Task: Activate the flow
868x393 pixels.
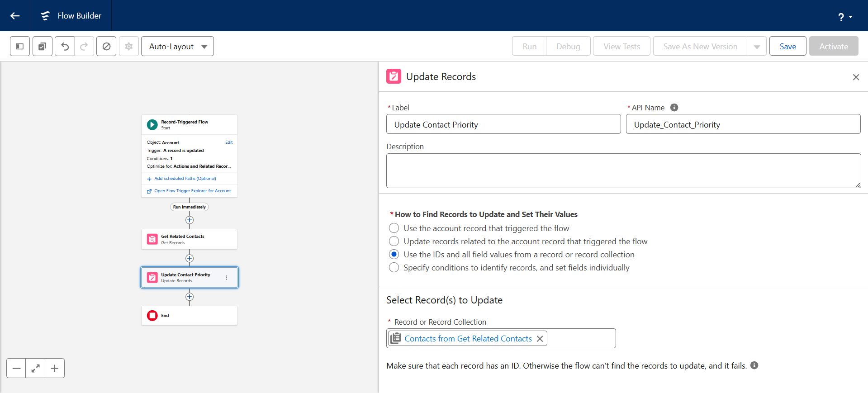Action: [x=834, y=46]
